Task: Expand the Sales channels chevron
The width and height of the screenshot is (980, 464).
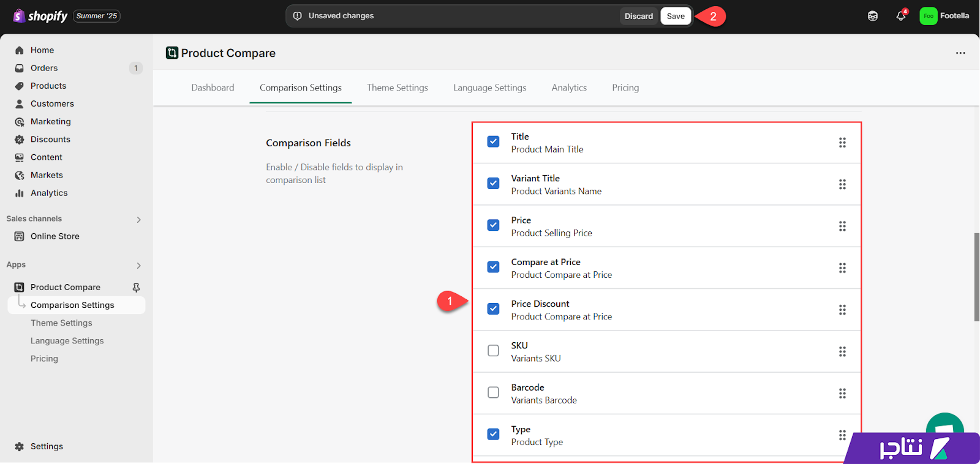Action: [x=139, y=220]
